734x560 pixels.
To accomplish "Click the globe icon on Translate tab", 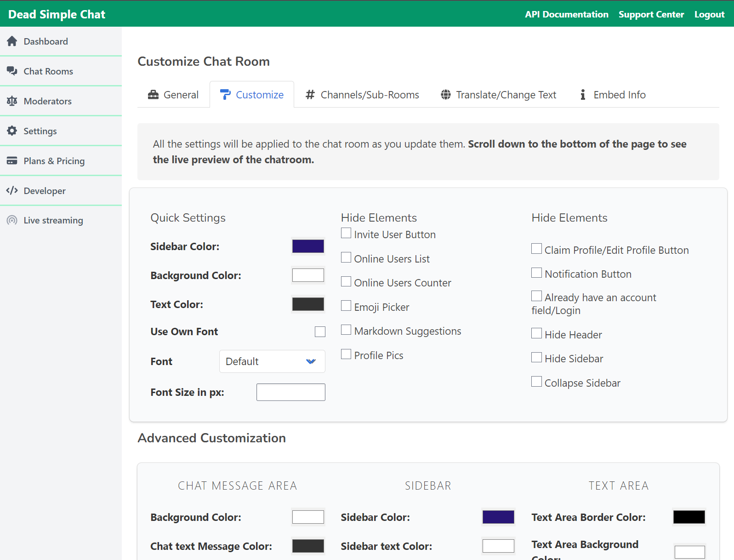I will 445,95.
